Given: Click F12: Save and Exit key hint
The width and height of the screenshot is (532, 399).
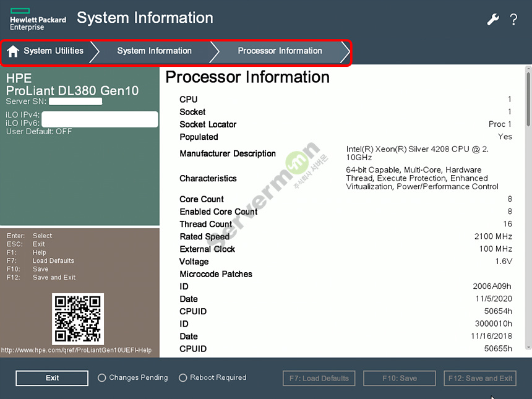Looking at the screenshot, I should [x=41, y=278].
